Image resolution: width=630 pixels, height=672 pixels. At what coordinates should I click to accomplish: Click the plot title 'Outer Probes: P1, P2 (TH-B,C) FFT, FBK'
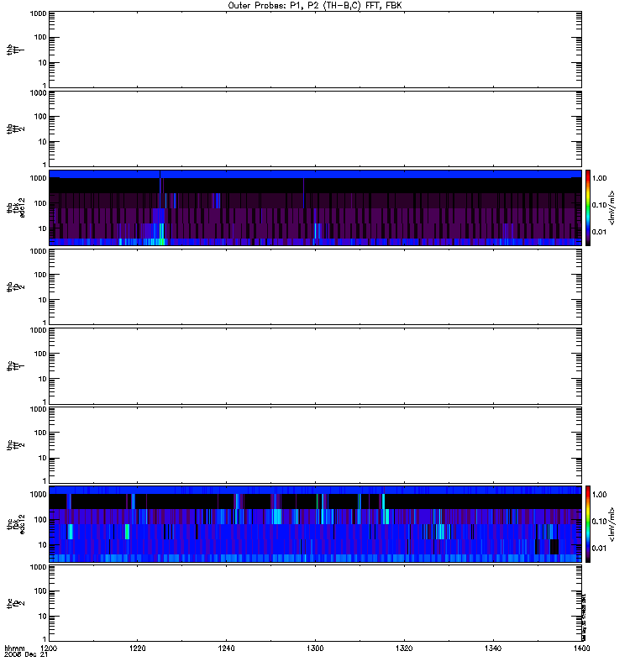[315, 6]
